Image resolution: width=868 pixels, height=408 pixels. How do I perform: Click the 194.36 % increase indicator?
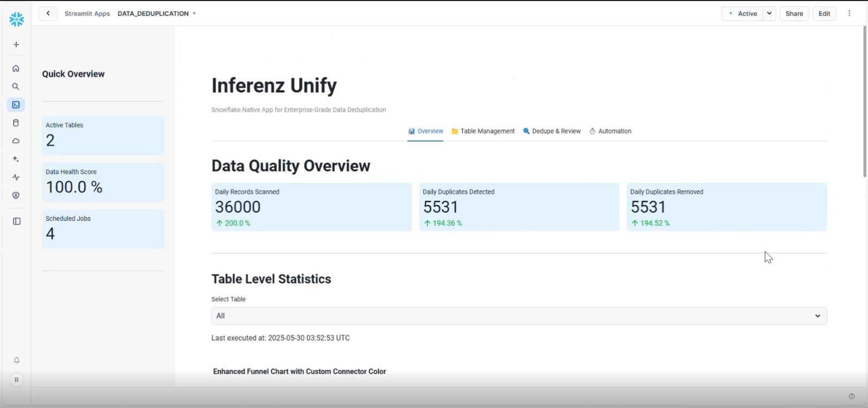click(x=443, y=223)
